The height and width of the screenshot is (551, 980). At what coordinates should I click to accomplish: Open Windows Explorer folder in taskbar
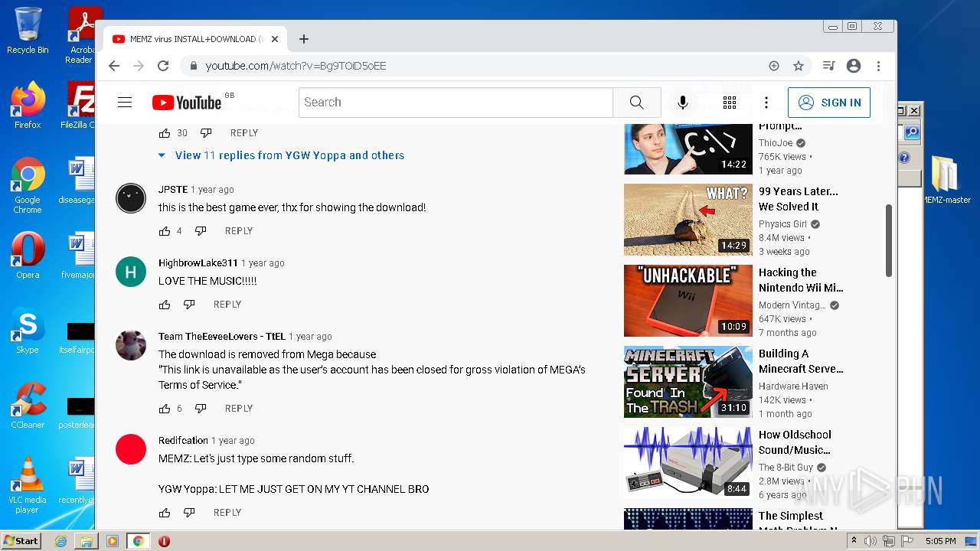coord(87,541)
